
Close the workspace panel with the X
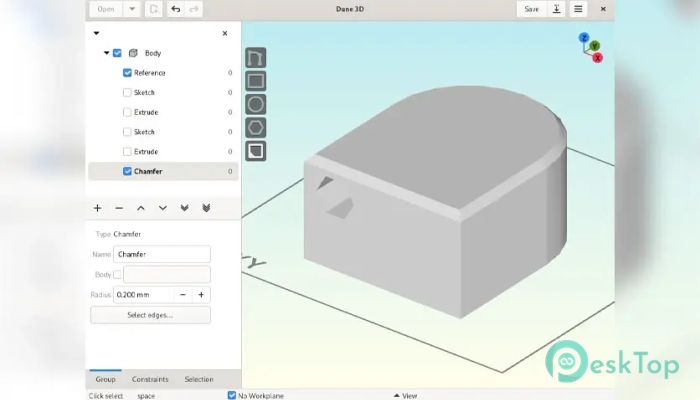(225, 33)
